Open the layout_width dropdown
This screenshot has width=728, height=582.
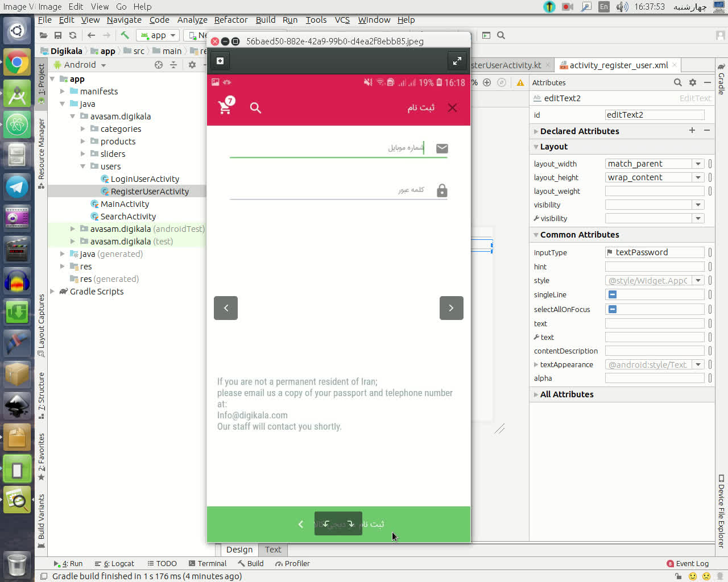click(698, 164)
